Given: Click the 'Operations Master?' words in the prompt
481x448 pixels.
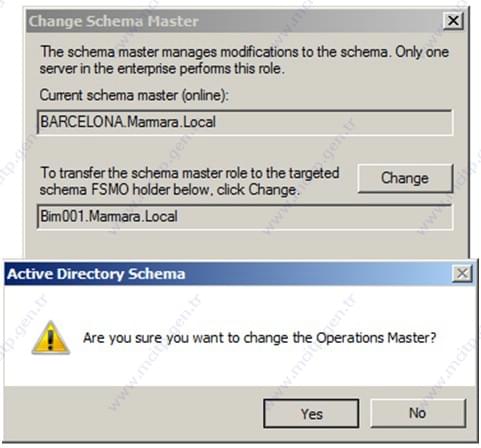Looking at the screenshot, I should 376,338.
